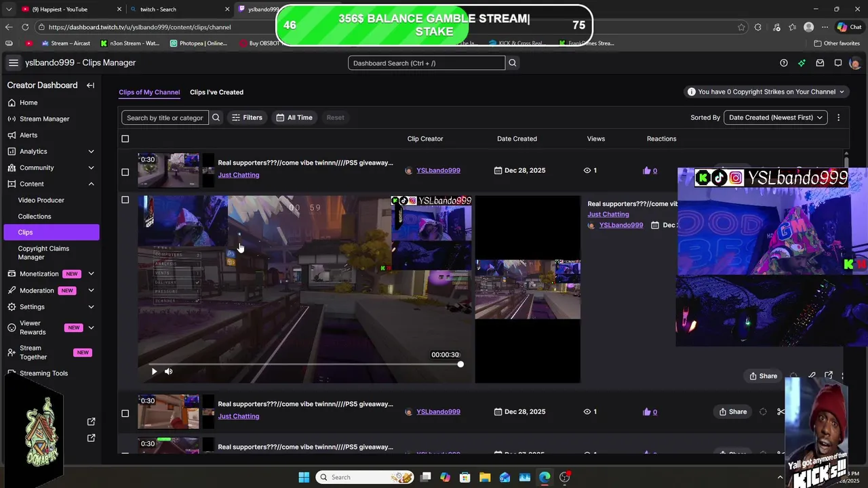This screenshot has width=868, height=488.
Task: Toggle the select-all clips checkbox in header
Action: [x=125, y=139]
